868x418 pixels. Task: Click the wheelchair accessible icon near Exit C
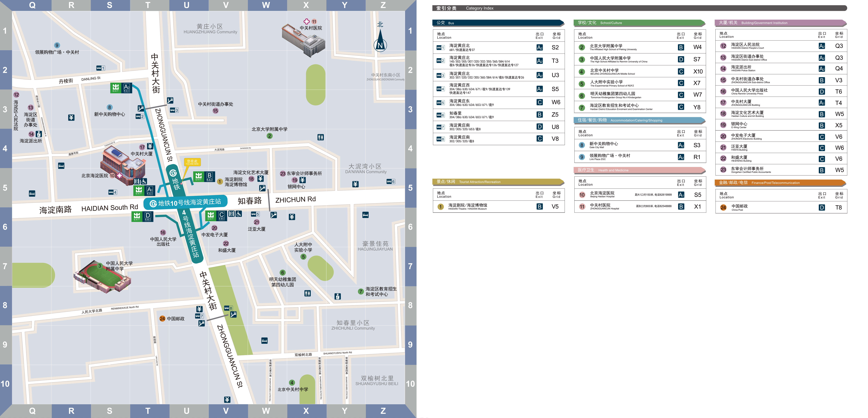coord(238,214)
